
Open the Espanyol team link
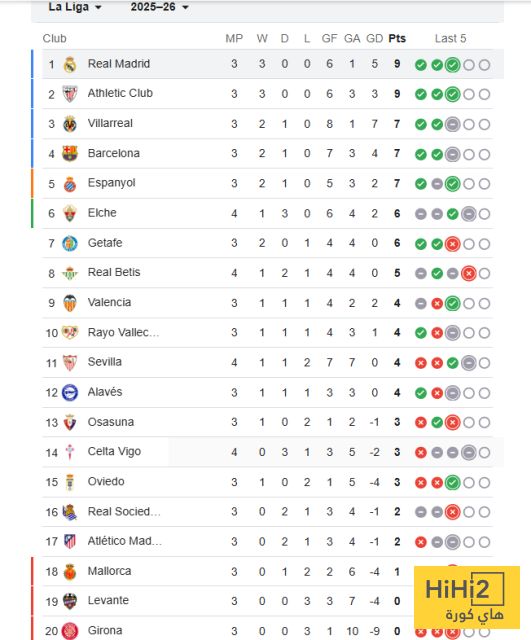[x=111, y=183]
